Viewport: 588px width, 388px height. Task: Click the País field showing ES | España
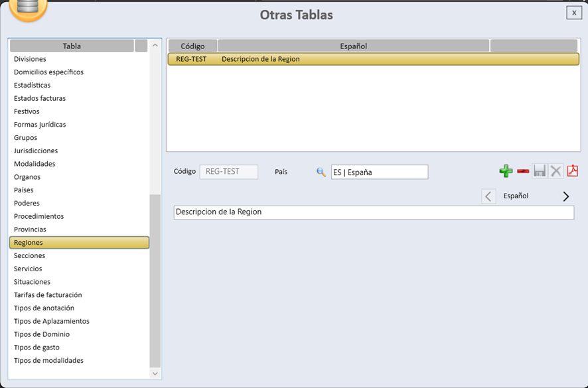(380, 172)
